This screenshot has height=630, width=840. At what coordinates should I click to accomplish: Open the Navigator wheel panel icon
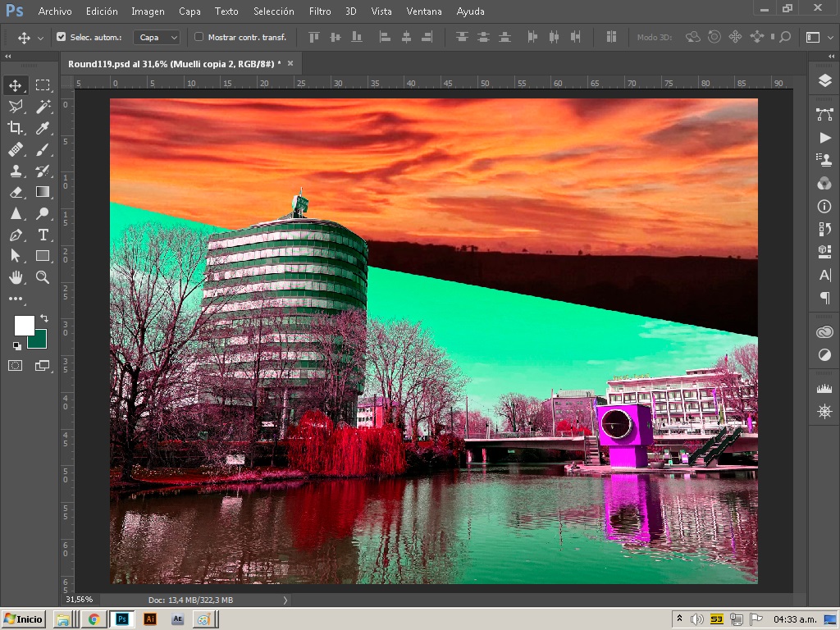click(x=825, y=411)
